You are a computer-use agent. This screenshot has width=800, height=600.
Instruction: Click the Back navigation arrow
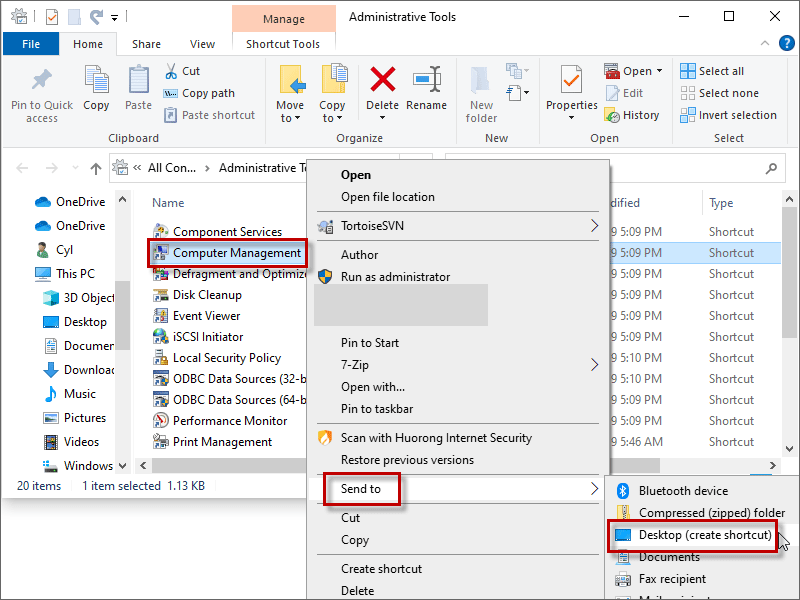point(22,168)
